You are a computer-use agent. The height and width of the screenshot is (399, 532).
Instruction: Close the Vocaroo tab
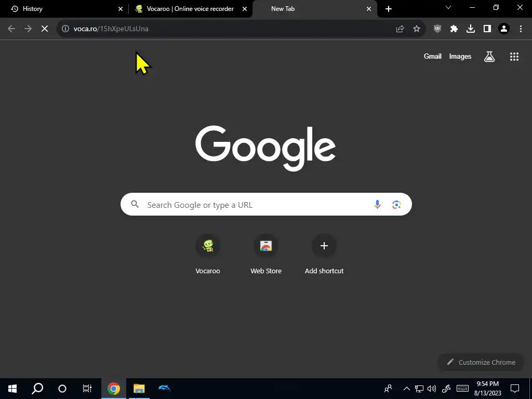[245, 9]
